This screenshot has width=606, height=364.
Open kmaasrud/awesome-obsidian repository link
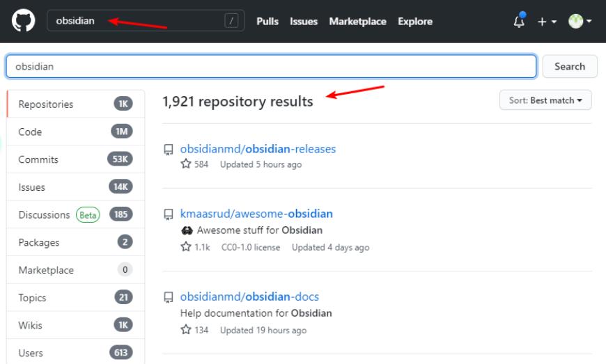256,214
